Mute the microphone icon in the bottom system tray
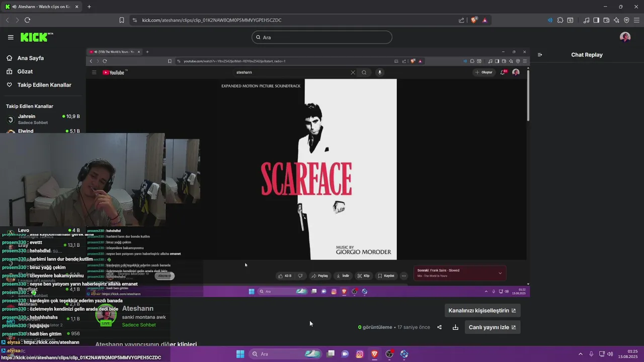 (x=591, y=354)
